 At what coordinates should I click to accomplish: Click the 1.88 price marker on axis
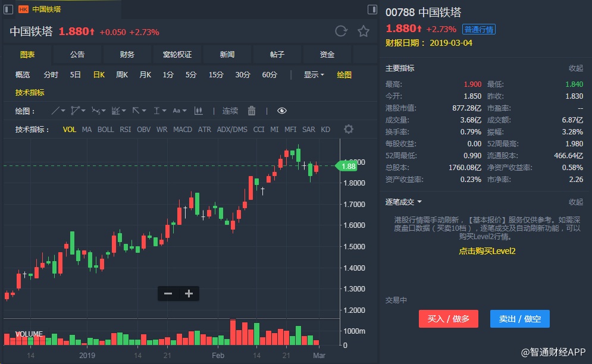(x=349, y=166)
